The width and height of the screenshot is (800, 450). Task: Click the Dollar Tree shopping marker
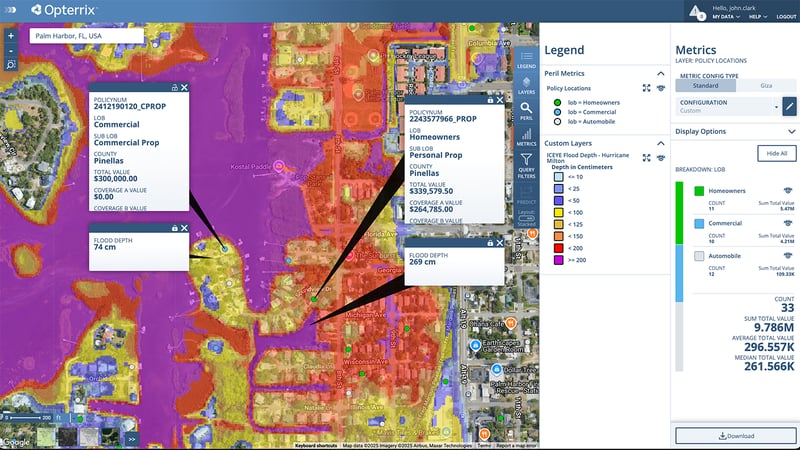496,369
